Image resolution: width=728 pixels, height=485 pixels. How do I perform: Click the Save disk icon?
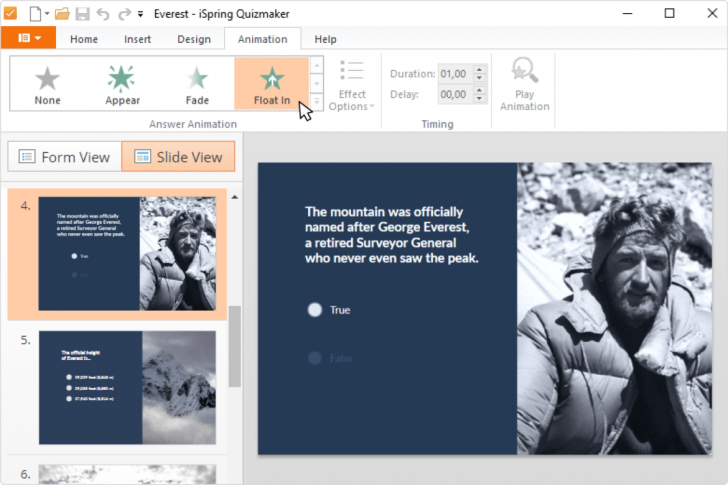pyautogui.click(x=83, y=14)
